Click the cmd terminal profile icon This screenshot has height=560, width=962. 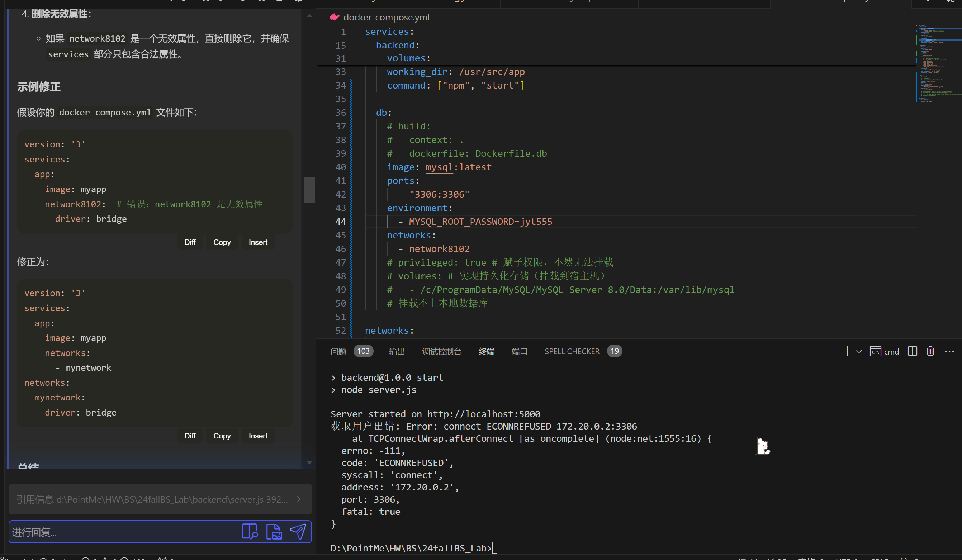click(875, 351)
